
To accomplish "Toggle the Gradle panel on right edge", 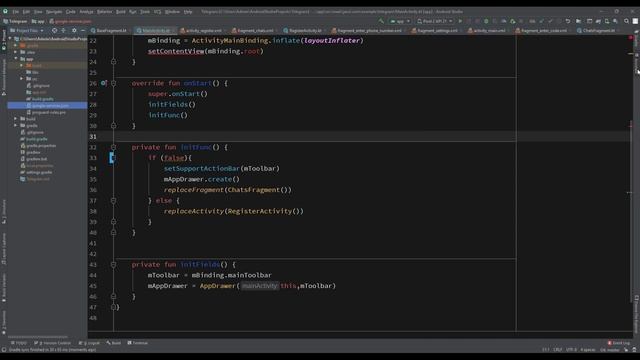I will click(636, 39).
